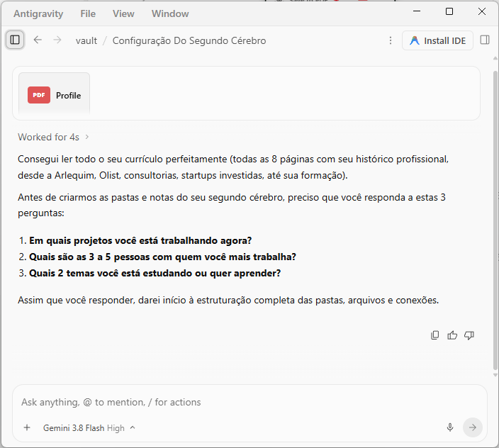Start voice input with the microphone icon

pos(450,427)
